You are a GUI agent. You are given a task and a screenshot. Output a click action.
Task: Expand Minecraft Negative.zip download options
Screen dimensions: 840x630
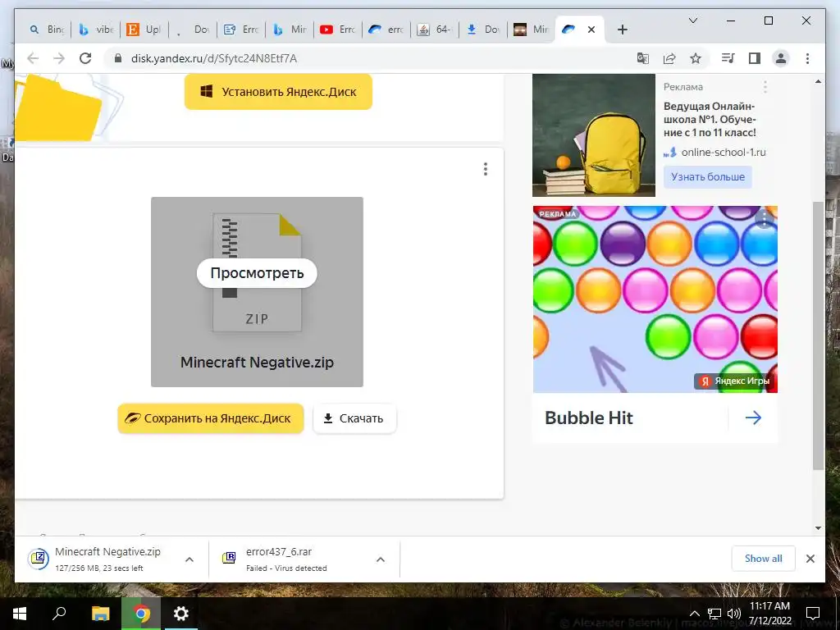(189, 559)
